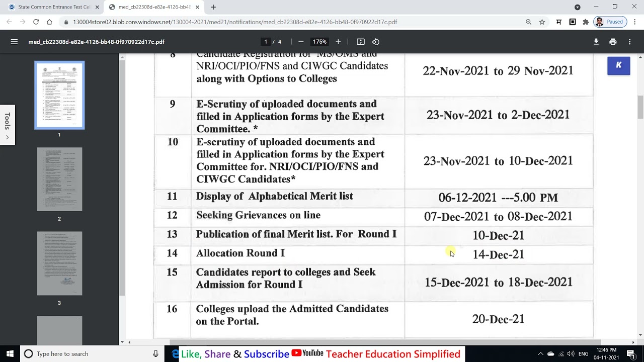Download the PDF file
The width and height of the screenshot is (644, 362).
coord(596,42)
